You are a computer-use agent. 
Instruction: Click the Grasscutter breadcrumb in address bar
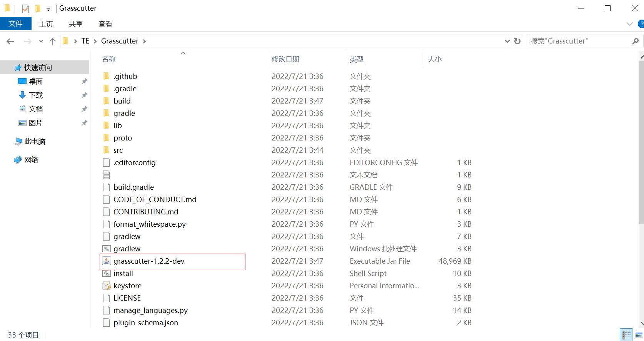point(120,41)
